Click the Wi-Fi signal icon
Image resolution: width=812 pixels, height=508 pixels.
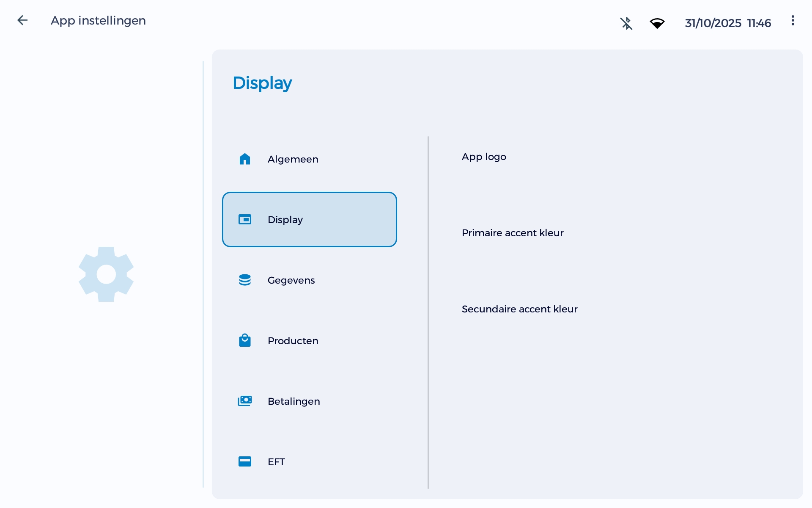click(x=657, y=23)
